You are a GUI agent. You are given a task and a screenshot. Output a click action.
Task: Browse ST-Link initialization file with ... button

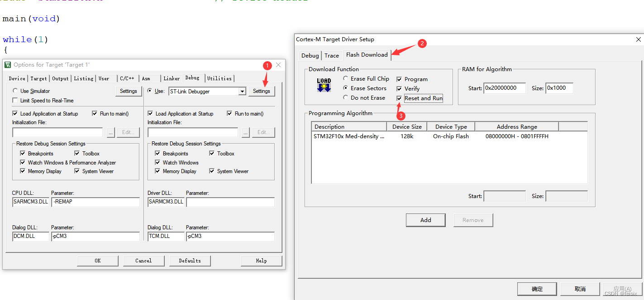pos(246,132)
